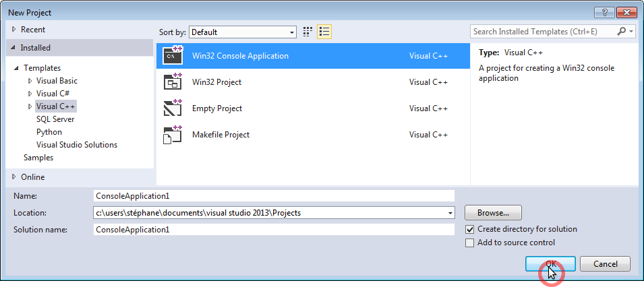
Task: Click the Win32 Project template icon
Action: click(x=173, y=82)
